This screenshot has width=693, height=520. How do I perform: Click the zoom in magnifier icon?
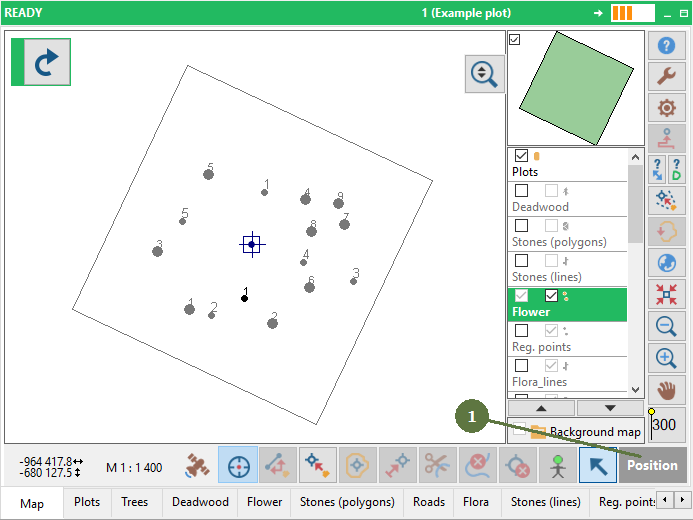(666, 358)
